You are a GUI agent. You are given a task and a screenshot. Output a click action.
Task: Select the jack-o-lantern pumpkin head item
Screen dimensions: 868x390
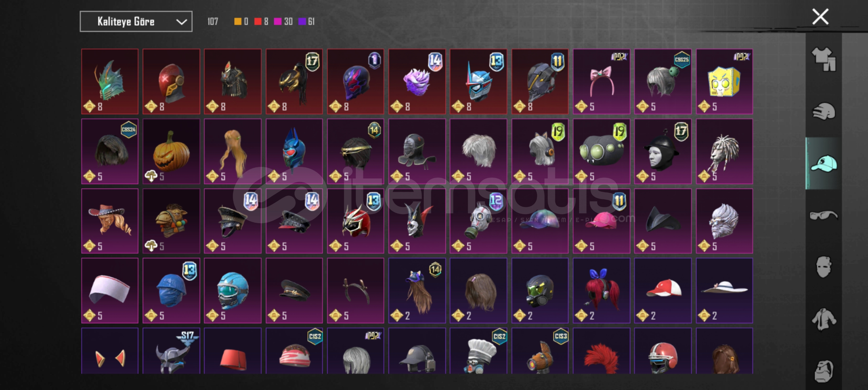click(x=171, y=151)
